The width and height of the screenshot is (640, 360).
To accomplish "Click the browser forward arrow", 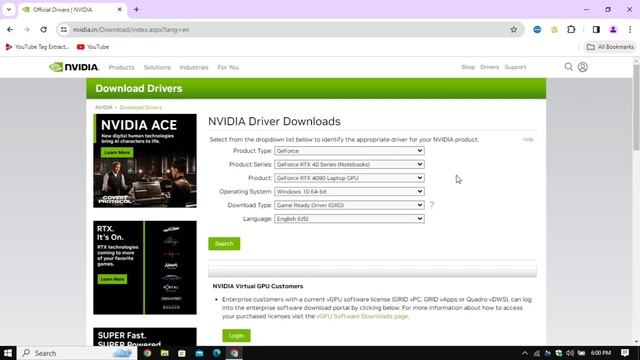I will click(x=27, y=29).
